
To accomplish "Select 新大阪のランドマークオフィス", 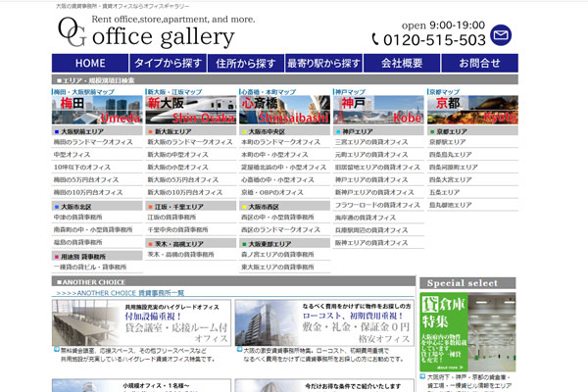I will (x=190, y=142).
